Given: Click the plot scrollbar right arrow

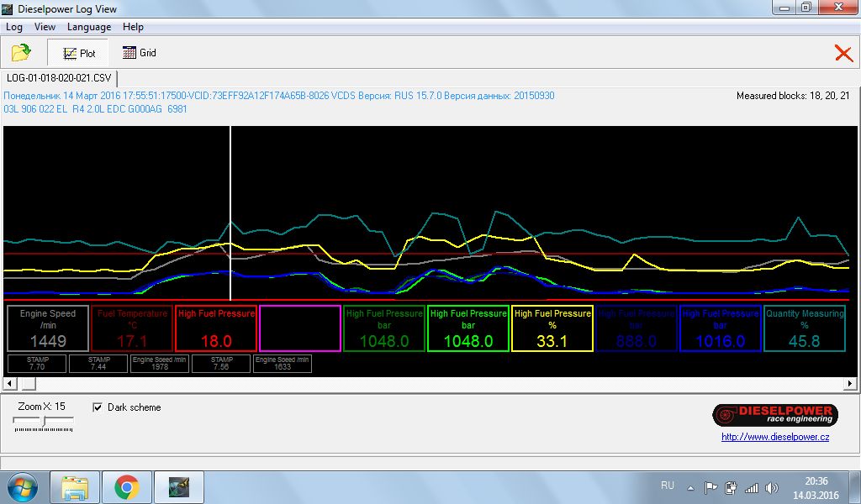Looking at the screenshot, I should coord(850,384).
